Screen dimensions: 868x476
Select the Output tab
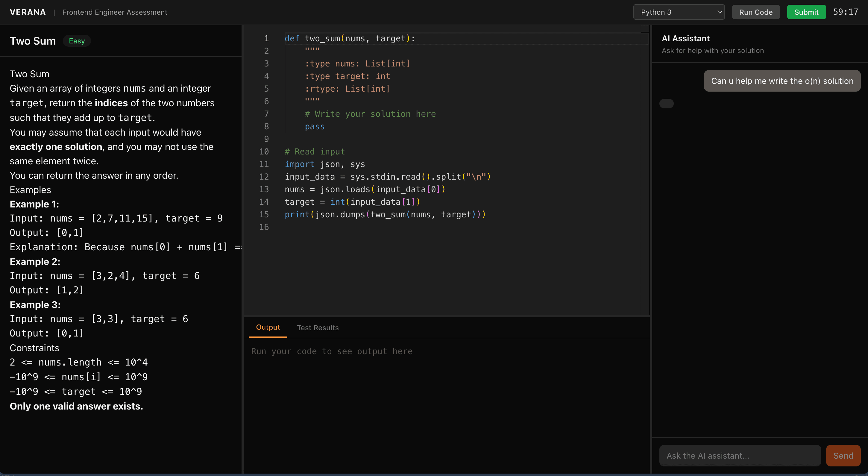coord(268,327)
